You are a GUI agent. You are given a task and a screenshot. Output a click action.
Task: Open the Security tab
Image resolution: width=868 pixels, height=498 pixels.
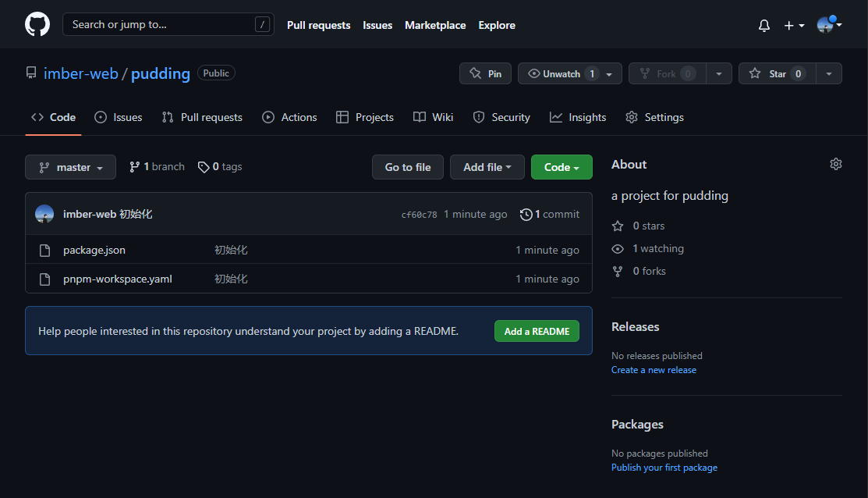[501, 117]
